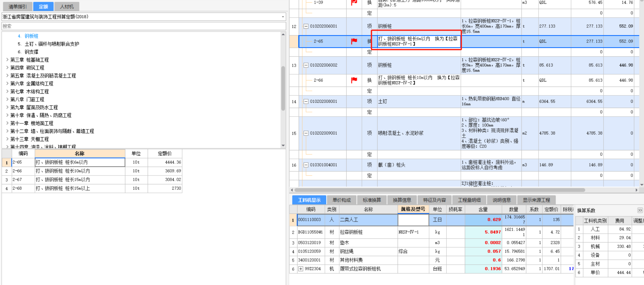Select quota row 2-67 桩长15m以内
644x285 pixels.
pos(92,180)
